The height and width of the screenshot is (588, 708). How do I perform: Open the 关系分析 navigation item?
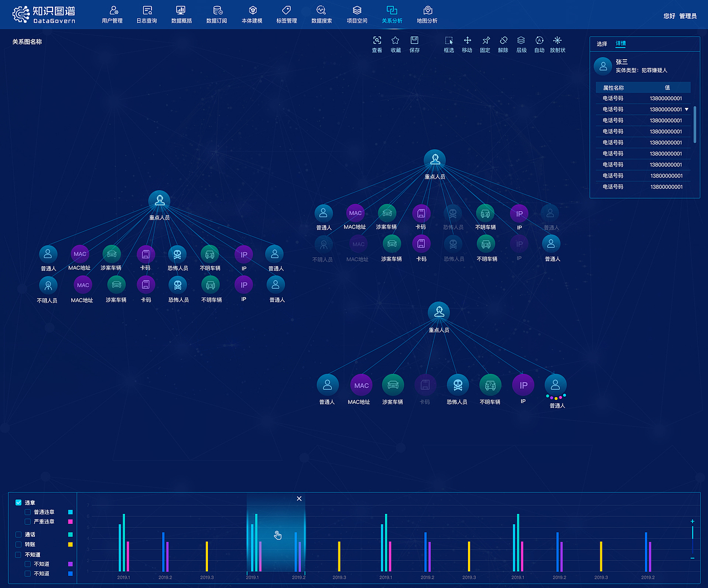[x=392, y=15]
